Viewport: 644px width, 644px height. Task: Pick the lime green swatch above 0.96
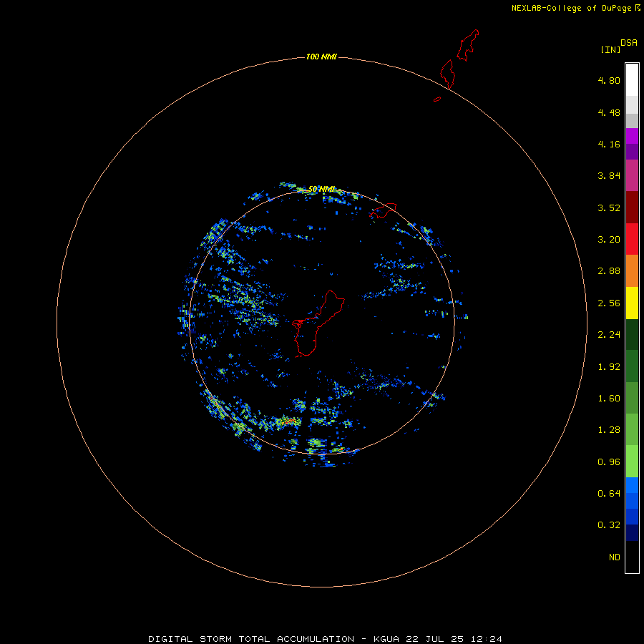(x=632, y=462)
